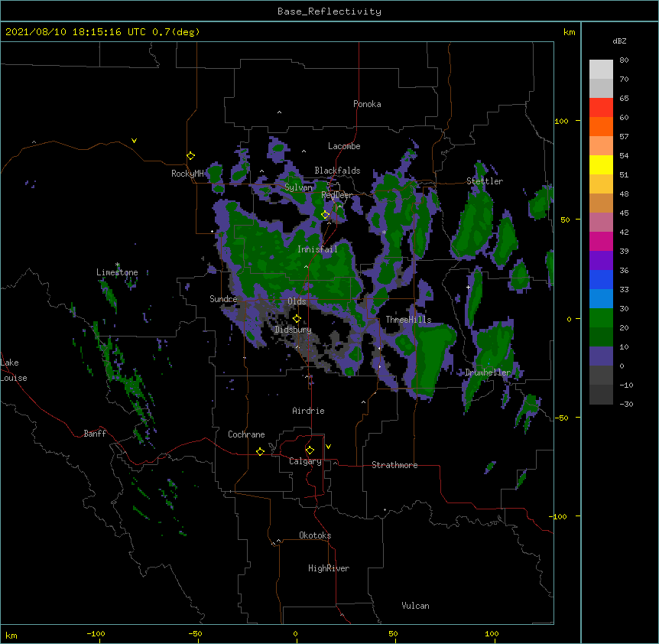Viewport: 659px width, 644px height.
Task: Click the Innisfail city label
Action: coord(317,249)
